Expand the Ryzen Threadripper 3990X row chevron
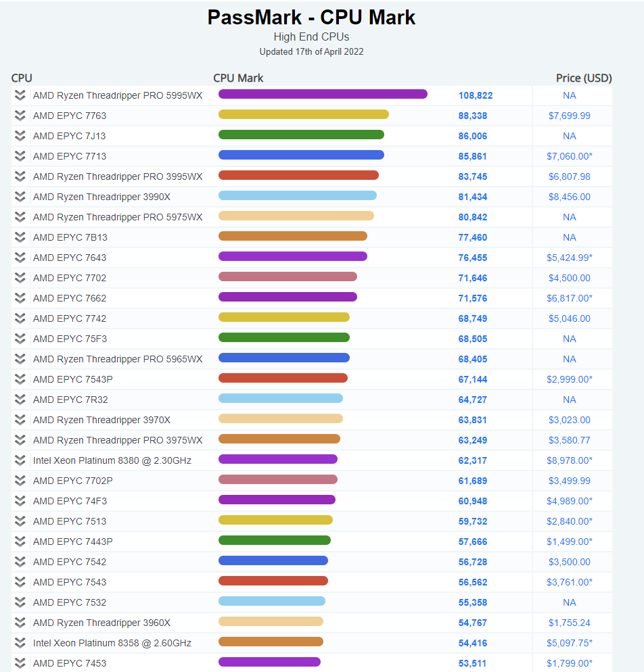The width and height of the screenshot is (644, 672). (x=20, y=197)
